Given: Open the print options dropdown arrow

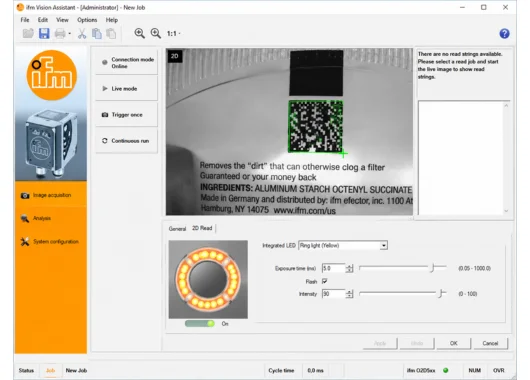Looking at the screenshot, I should click(x=70, y=33).
